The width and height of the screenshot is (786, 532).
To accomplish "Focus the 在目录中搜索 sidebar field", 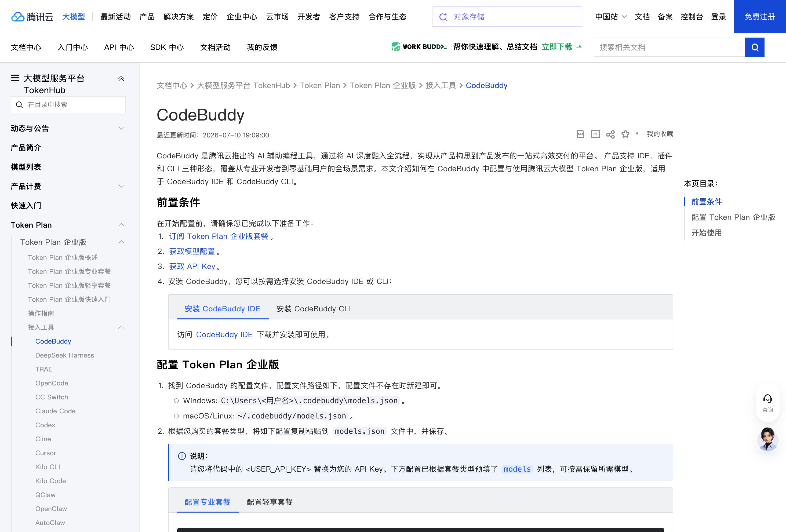I will coord(68,105).
